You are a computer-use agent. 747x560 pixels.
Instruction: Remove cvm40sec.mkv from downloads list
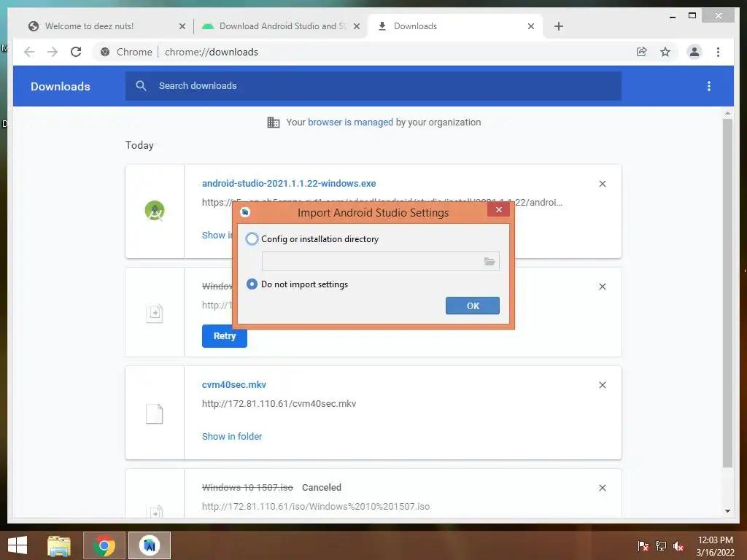[x=602, y=385]
